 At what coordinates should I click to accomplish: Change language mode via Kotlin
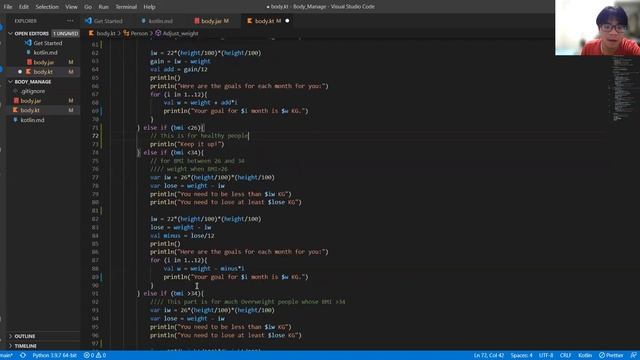(585, 356)
